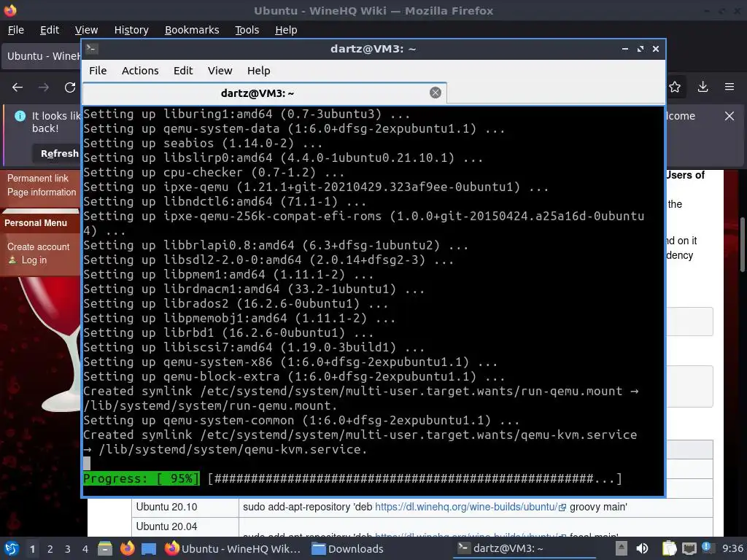Click the panel clock showing 9:36

point(732,548)
